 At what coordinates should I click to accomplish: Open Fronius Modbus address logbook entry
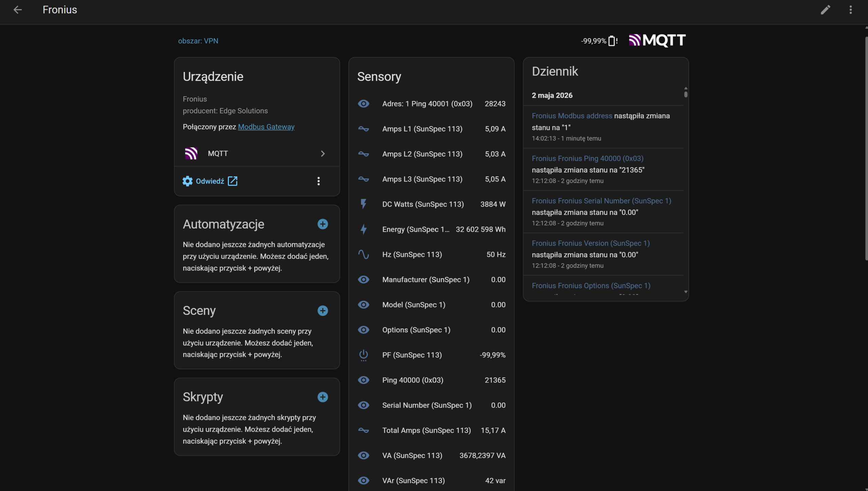572,116
